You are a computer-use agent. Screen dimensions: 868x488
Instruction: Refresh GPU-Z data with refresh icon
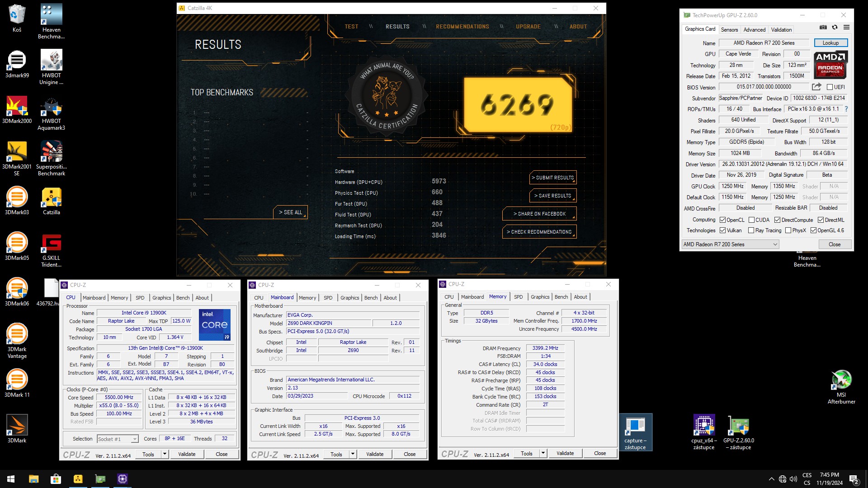(835, 28)
